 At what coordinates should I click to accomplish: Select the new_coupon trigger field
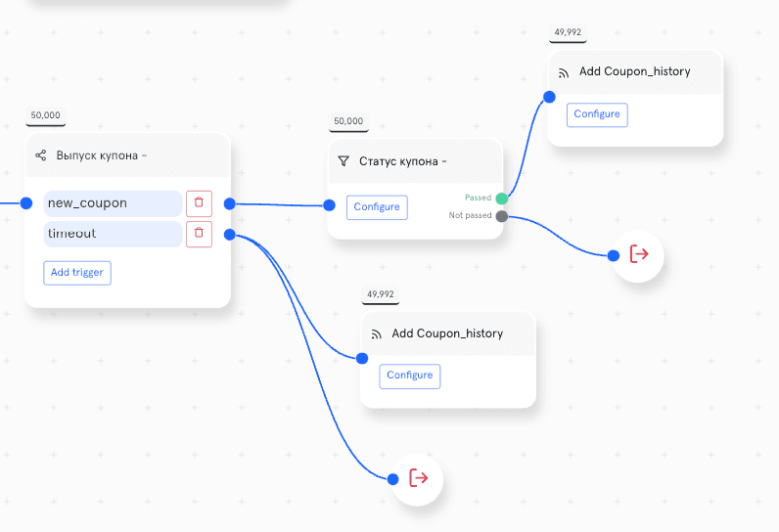113,203
